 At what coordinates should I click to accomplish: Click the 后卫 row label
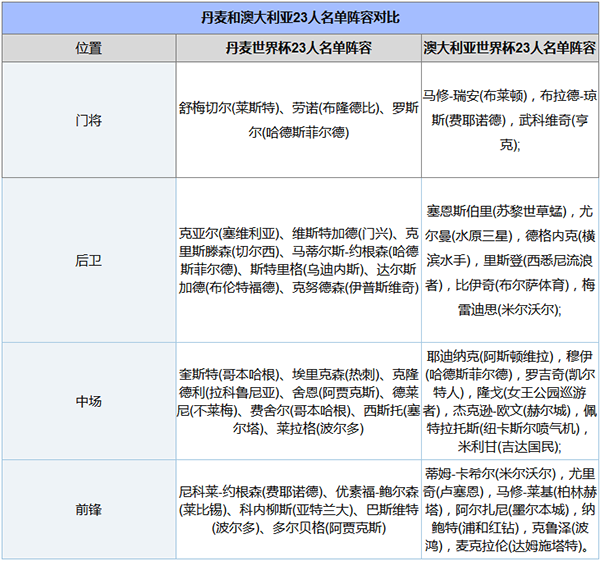click(x=89, y=260)
